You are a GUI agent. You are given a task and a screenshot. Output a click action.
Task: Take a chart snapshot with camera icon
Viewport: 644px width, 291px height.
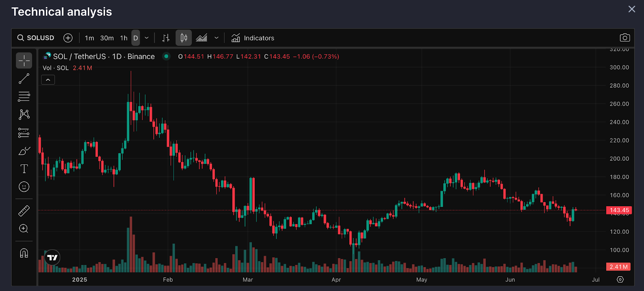click(625, 38)
